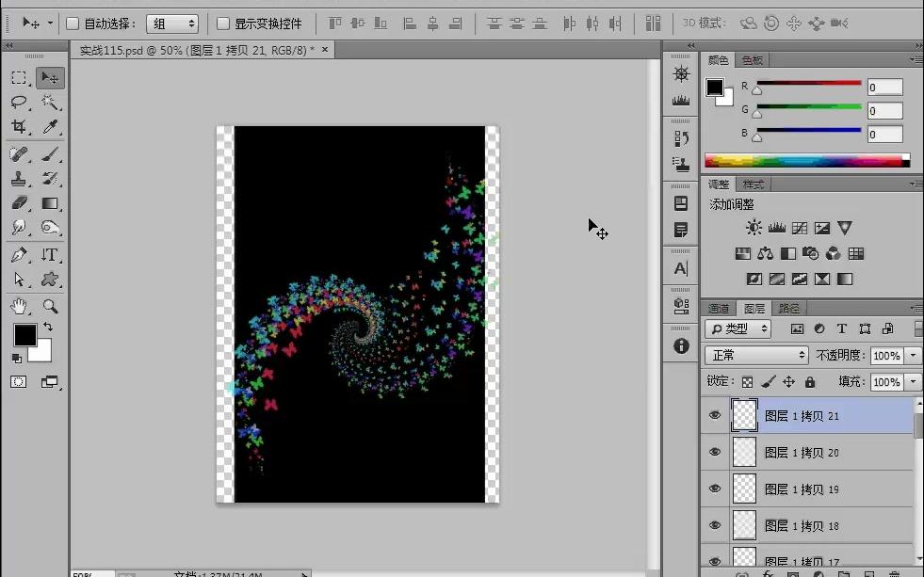Open the Curves adjustment icon
The image size is (924, 577).
tap(800, 228)
